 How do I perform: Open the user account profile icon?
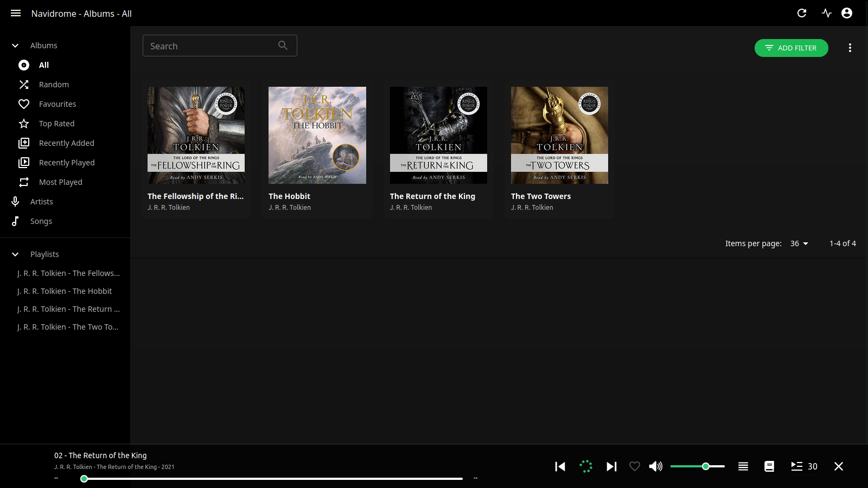click(847, 13)
